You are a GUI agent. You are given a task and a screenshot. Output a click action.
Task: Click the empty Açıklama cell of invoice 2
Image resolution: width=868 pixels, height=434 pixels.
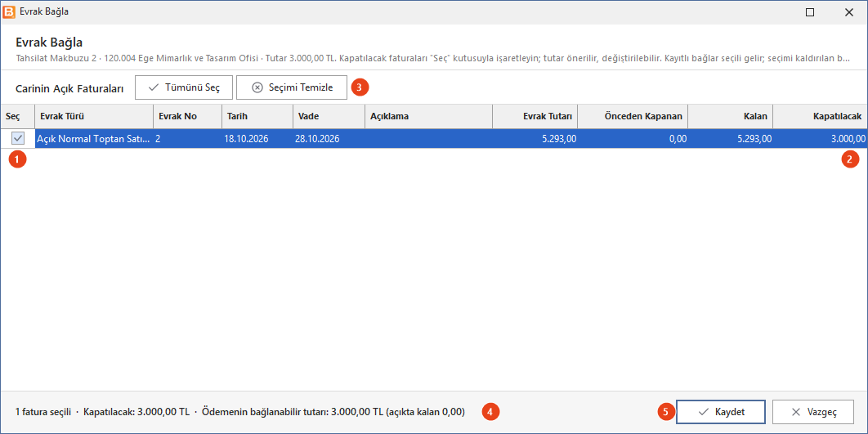429,139
